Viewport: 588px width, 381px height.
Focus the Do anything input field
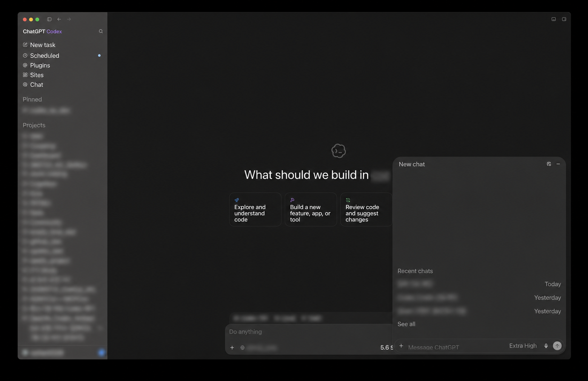pyautogui.click(x=309, y=332)
